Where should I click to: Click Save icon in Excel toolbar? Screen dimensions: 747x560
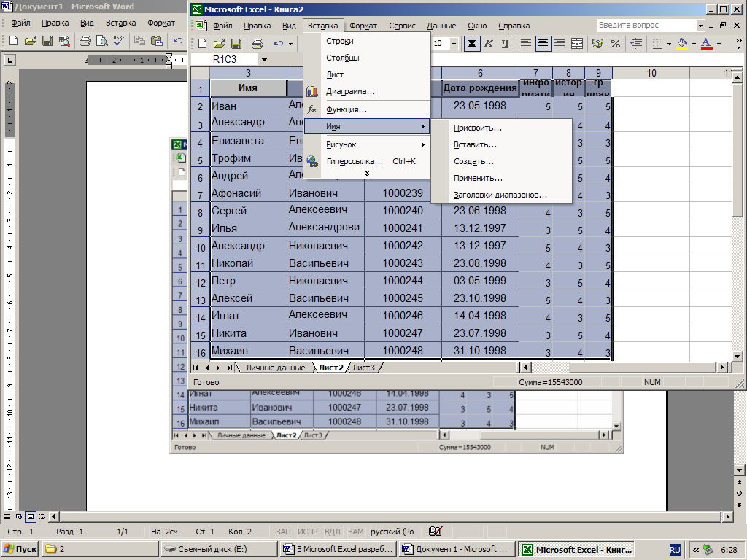(236, 44)
